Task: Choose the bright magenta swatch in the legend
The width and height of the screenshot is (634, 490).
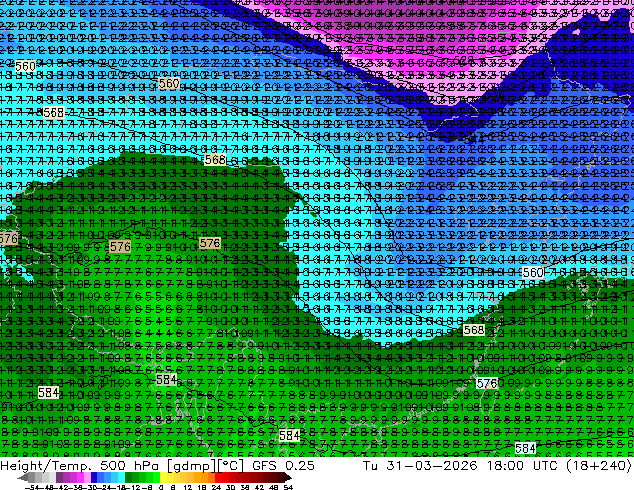Action: click(80, 477)
